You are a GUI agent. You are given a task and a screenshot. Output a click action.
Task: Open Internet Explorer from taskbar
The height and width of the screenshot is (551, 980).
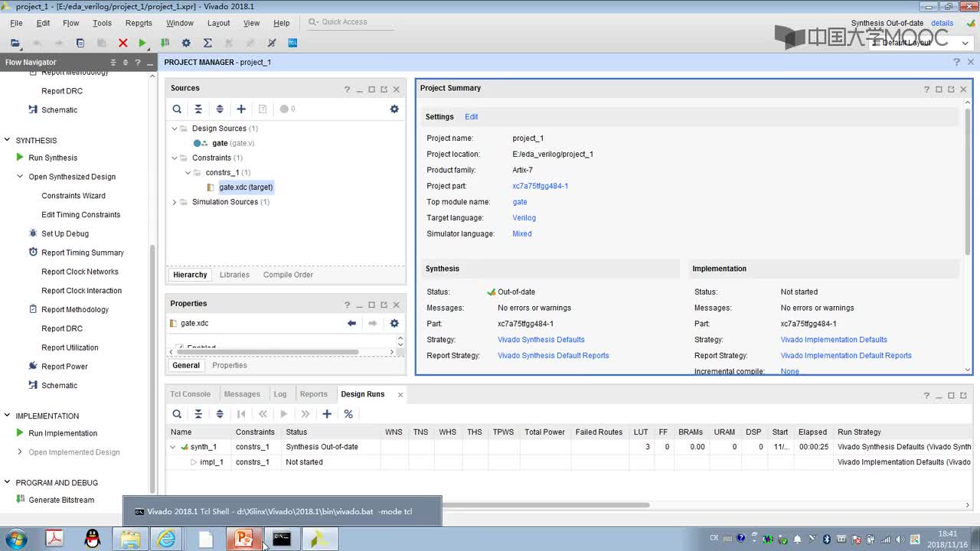[x=167, y=540]
